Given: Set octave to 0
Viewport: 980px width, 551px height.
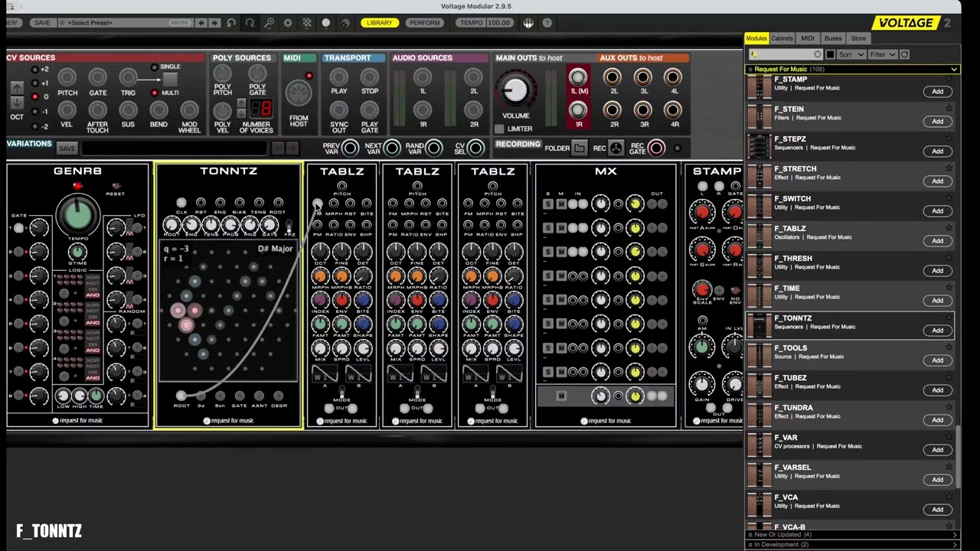Looking at the screenshot, I should pyautogui.click(x=34, y=96).
